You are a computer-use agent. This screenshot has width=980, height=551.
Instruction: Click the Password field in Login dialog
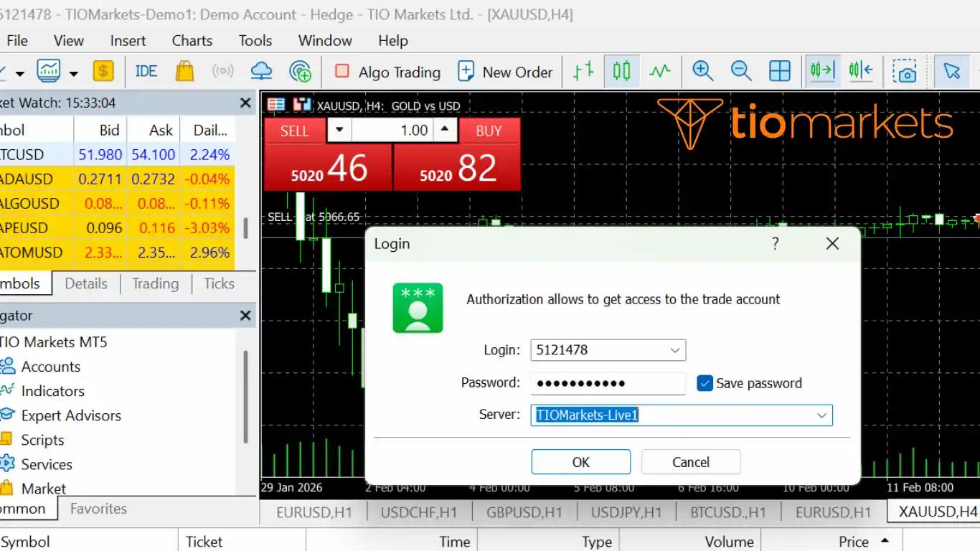608,383
